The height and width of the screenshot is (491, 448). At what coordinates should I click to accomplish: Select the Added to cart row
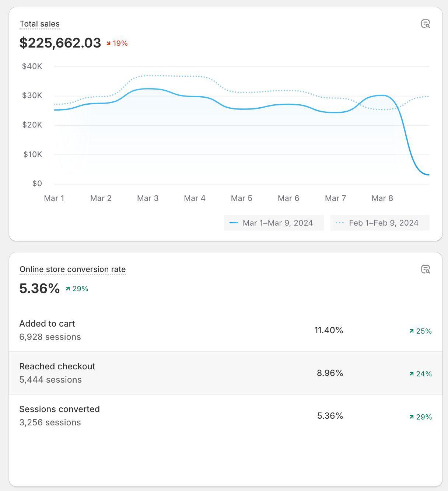[x=225, y=330]
